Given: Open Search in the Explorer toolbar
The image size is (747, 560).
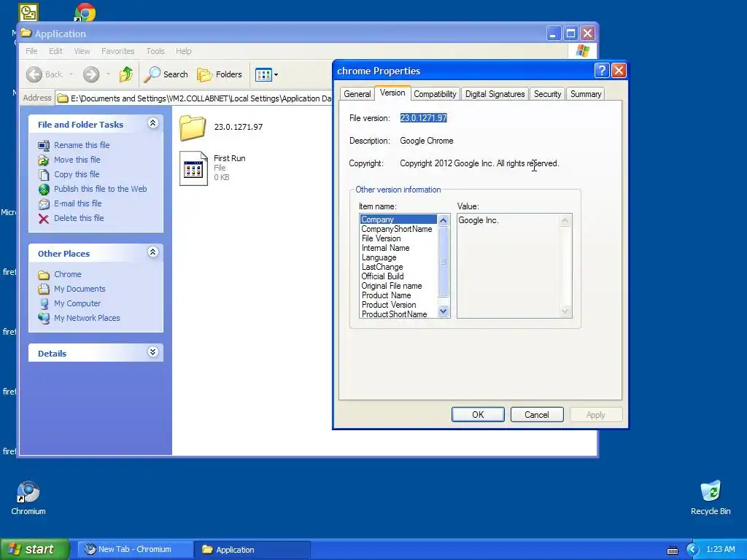Looking at the screenshot, I should coord(166,74).
